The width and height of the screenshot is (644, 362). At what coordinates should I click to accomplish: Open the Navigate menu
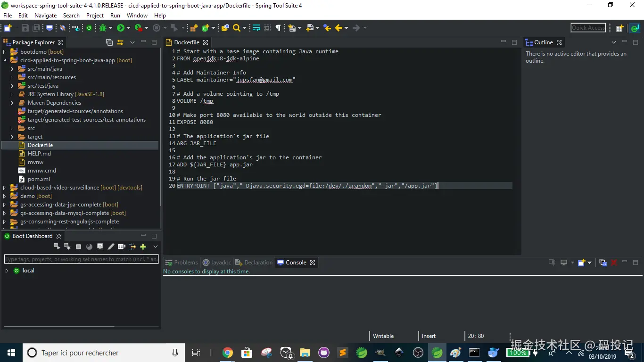(x=45, y=16)
